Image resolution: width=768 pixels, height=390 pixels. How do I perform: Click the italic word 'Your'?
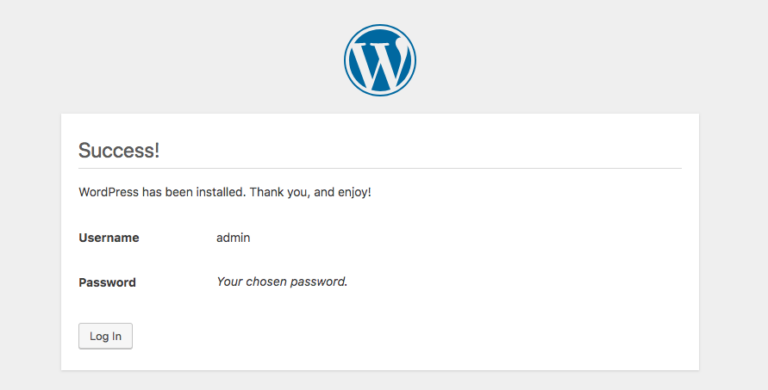click(x=230, y=282)
